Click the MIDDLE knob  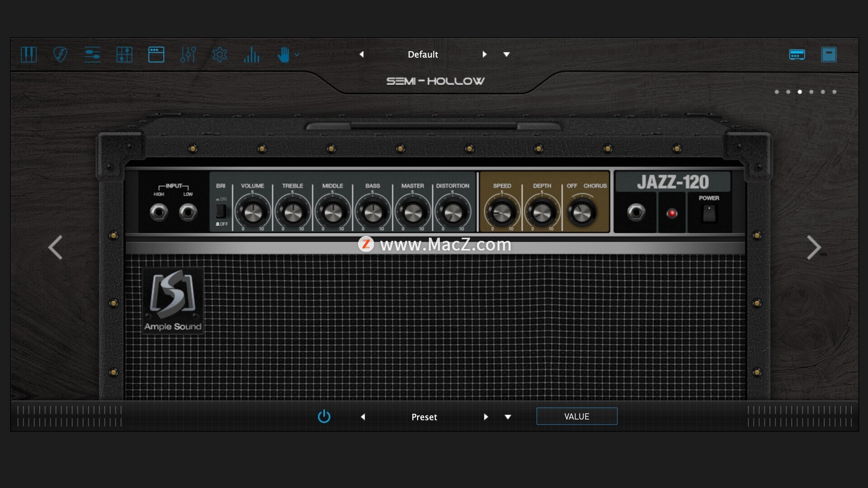(333, 212)
